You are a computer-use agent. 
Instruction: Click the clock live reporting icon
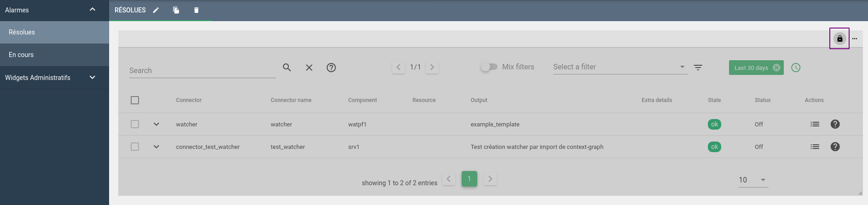point(796,68)
